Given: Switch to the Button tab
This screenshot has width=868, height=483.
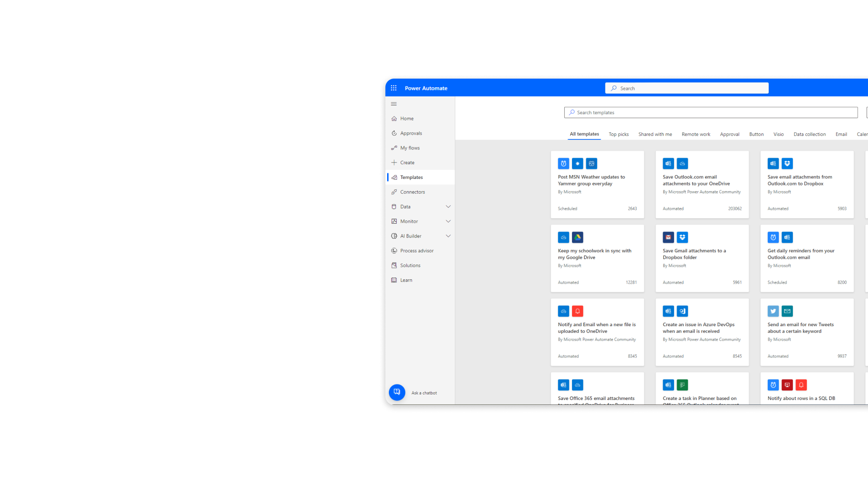Looking at the screenshot, I should [x=756, y=134].
